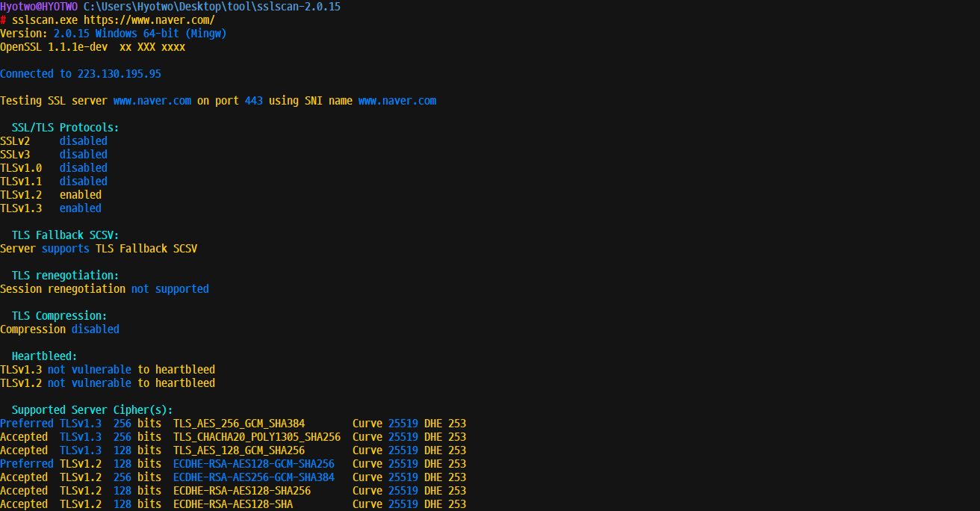
Task: Click cipher ECDHE-RSA-AES256-GCM-SHA384
Action: click(254, 477)
